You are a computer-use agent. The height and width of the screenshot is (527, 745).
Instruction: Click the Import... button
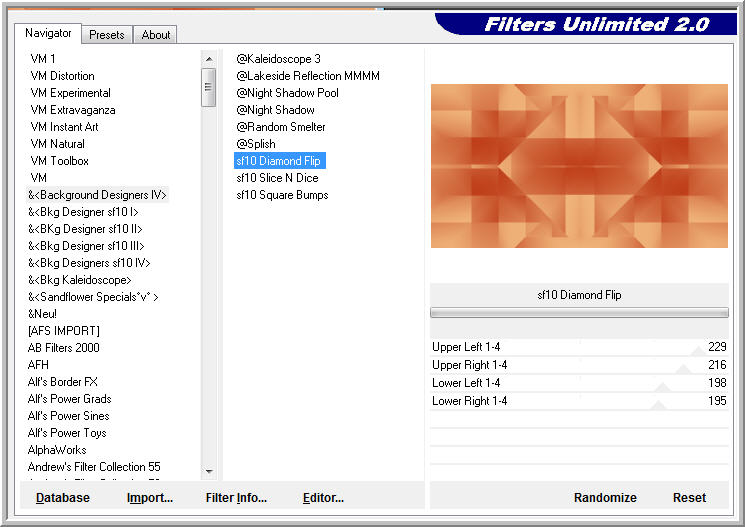150,498
